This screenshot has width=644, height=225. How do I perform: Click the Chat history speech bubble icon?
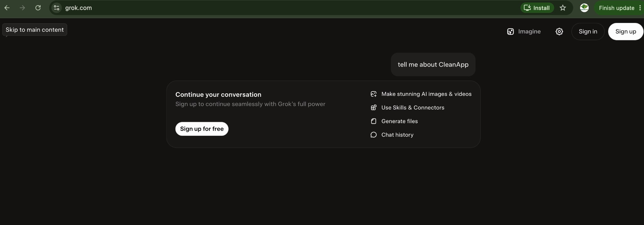tap(374, 135)
